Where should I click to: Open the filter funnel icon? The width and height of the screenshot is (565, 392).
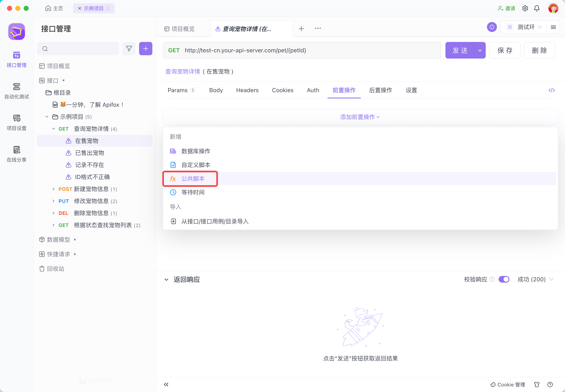pos(129,49)
